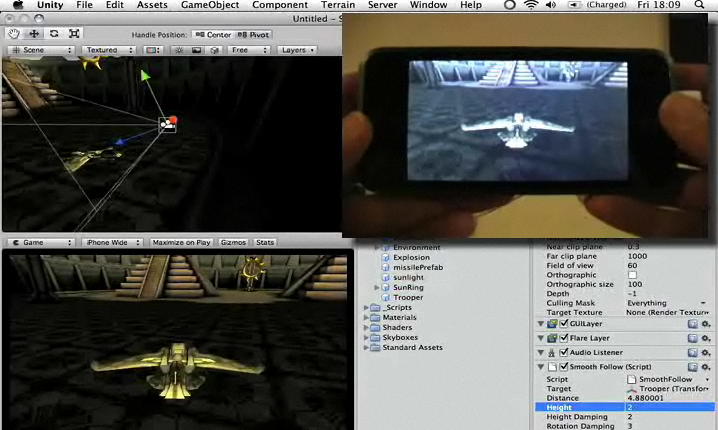718x430 pixels.
Task: Toggle scene overlay image icon
Action: pyautogui.click(x=196, y=50)
